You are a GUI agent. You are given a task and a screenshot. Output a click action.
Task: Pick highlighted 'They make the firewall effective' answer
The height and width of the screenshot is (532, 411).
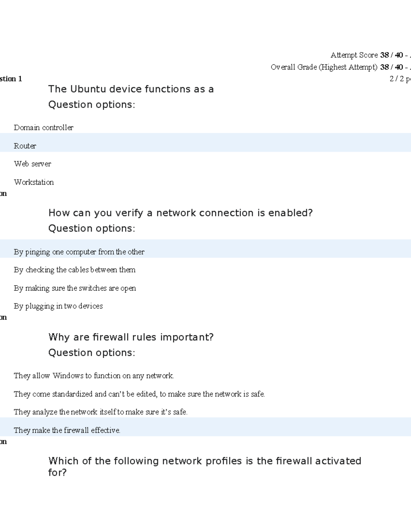(x=67, y=430)
